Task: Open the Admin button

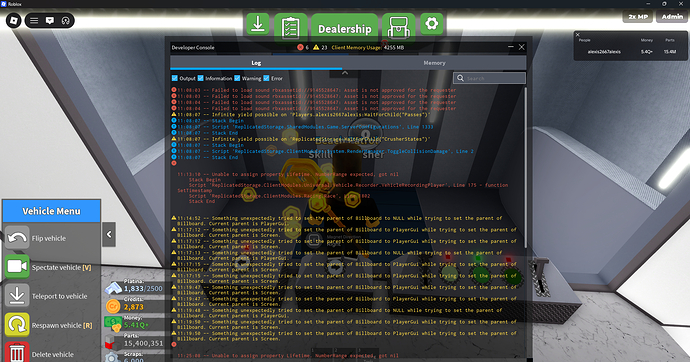Action: (672, 17)
